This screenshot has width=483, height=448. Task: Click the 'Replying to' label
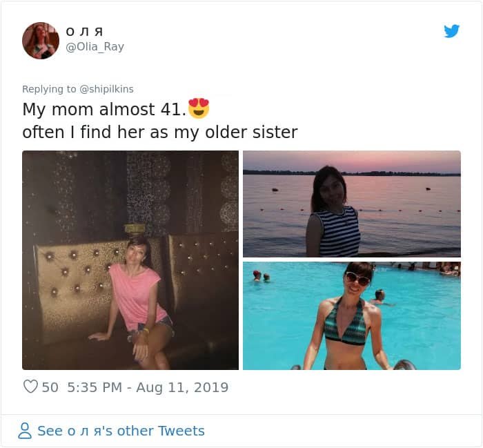(x=49, y=89)
